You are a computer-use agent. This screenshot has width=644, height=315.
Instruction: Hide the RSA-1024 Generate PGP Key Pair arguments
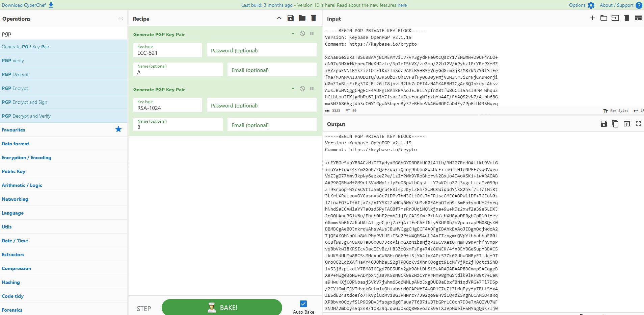tap(293, 89)
